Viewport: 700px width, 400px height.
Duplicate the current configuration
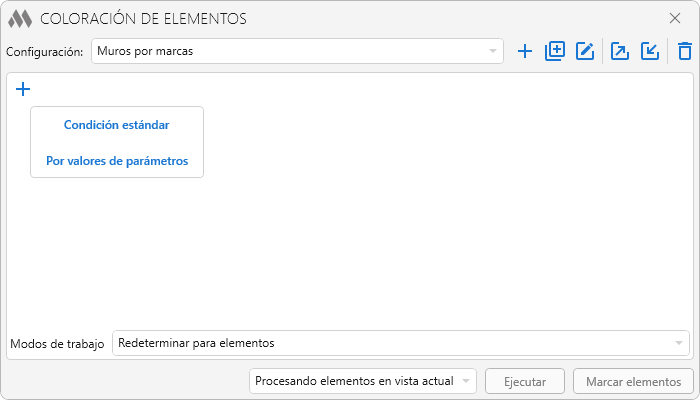tap(555, 51)
